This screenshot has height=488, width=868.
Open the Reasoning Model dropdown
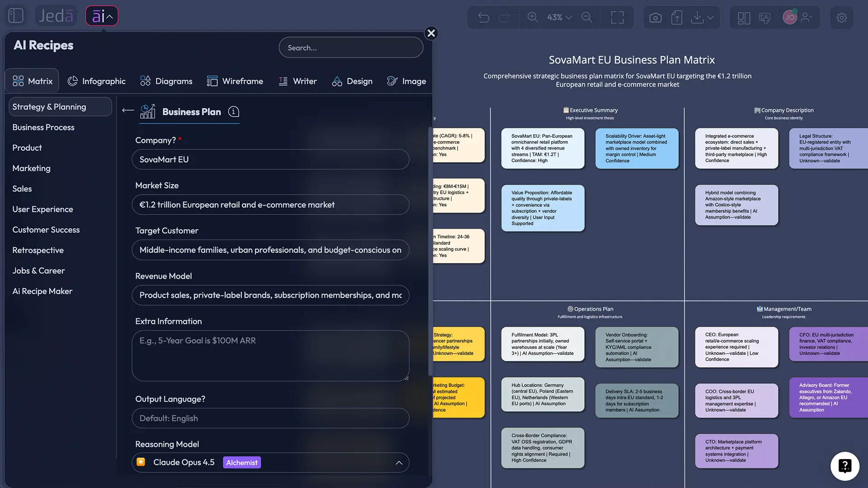pyautogui.click(x=270, y=463)
